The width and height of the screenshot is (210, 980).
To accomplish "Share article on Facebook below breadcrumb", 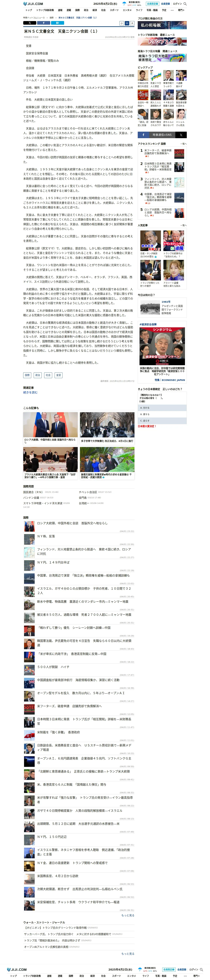I will (x=44, y=23).
